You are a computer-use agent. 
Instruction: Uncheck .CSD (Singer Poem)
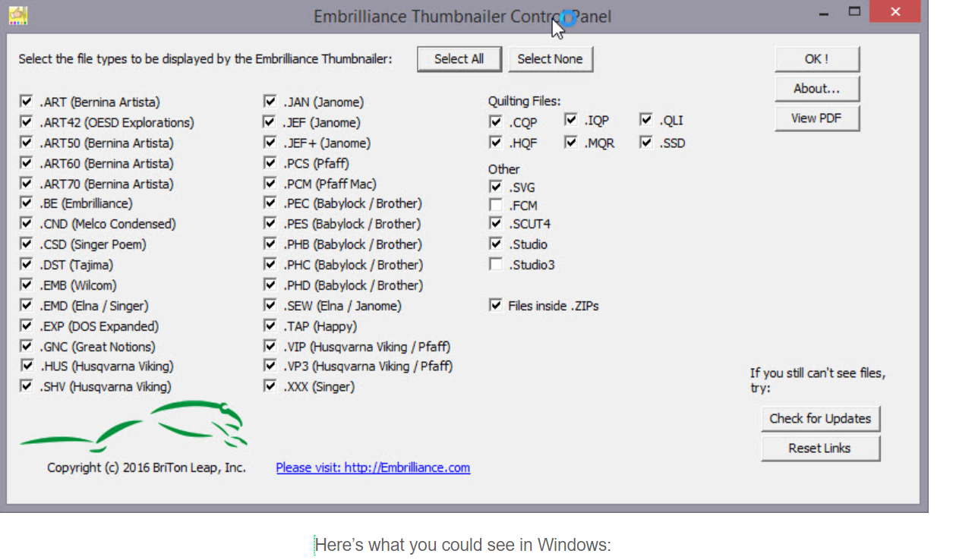pyautogui.click(x=27, y=244)
